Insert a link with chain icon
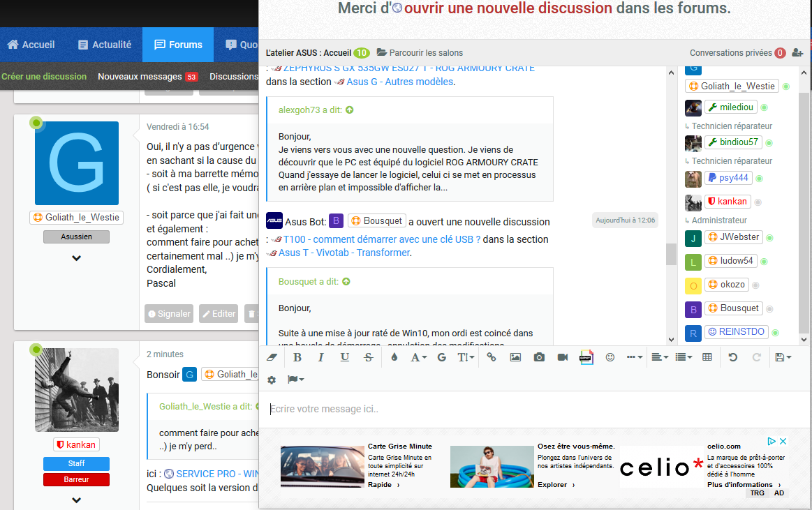This screenshot has width=812, height=510. (492, 357)
